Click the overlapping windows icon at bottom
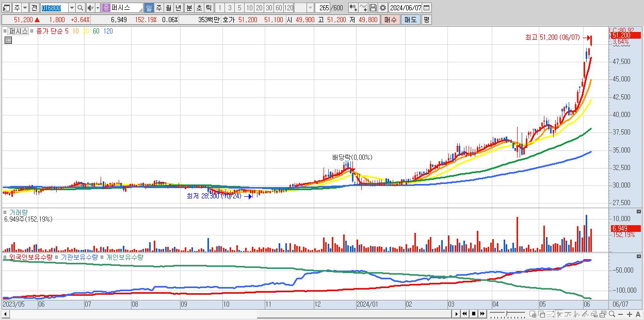Viewport: 644px width, 320px height. click(x=541, y=314)
